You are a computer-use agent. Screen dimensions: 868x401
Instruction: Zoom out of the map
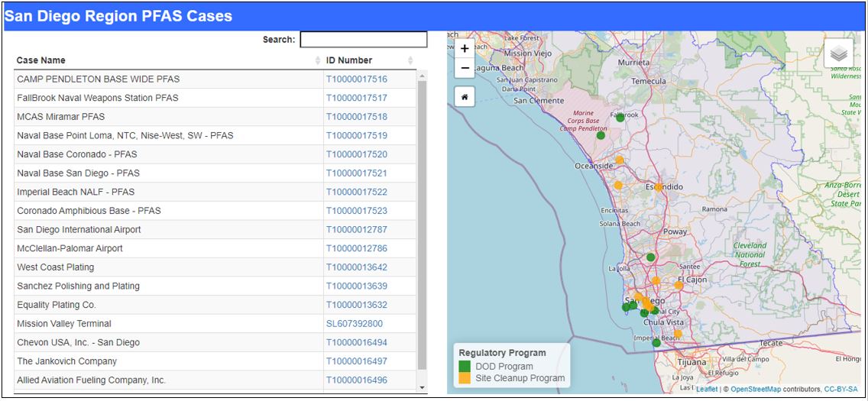click(465, 68)
